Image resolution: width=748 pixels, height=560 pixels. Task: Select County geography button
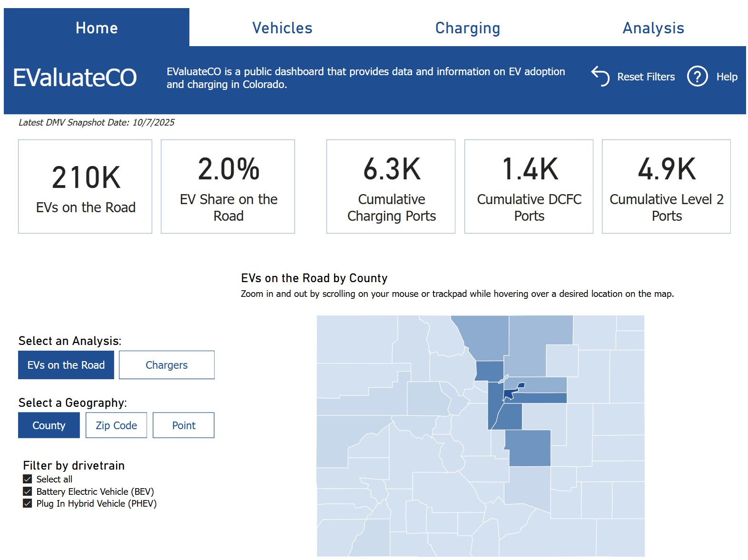coord(49,425)
